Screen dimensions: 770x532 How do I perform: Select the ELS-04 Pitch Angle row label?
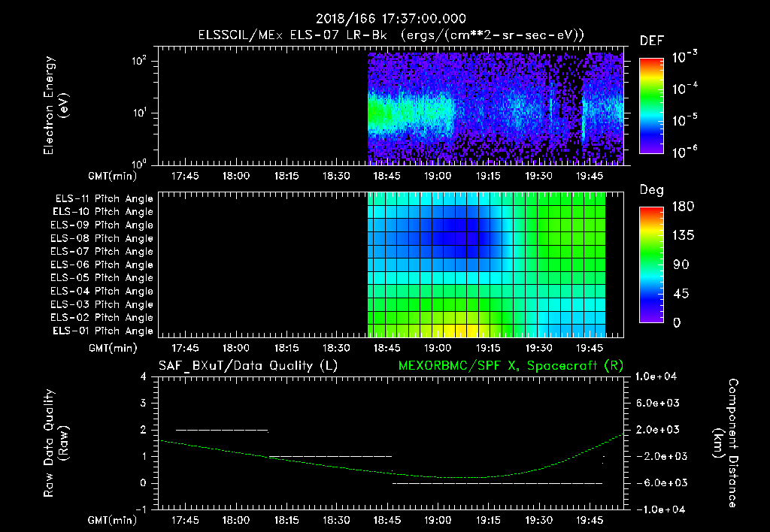[x=102, y=291]
